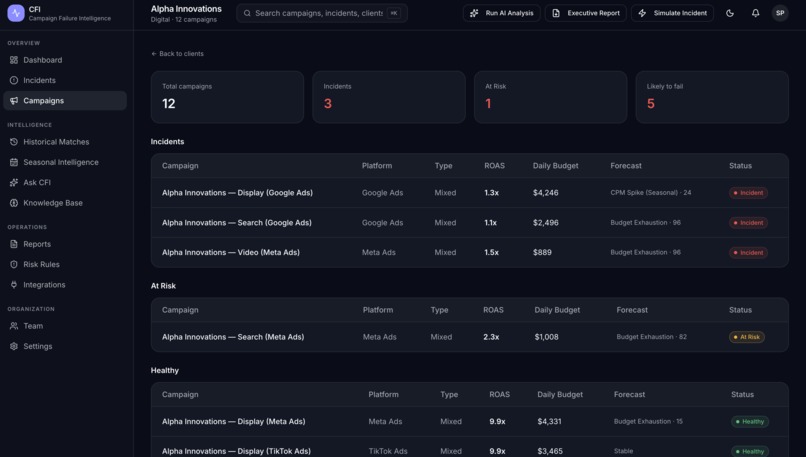Click the Total campaigns card
806x457 pixels.
(227, 97)
